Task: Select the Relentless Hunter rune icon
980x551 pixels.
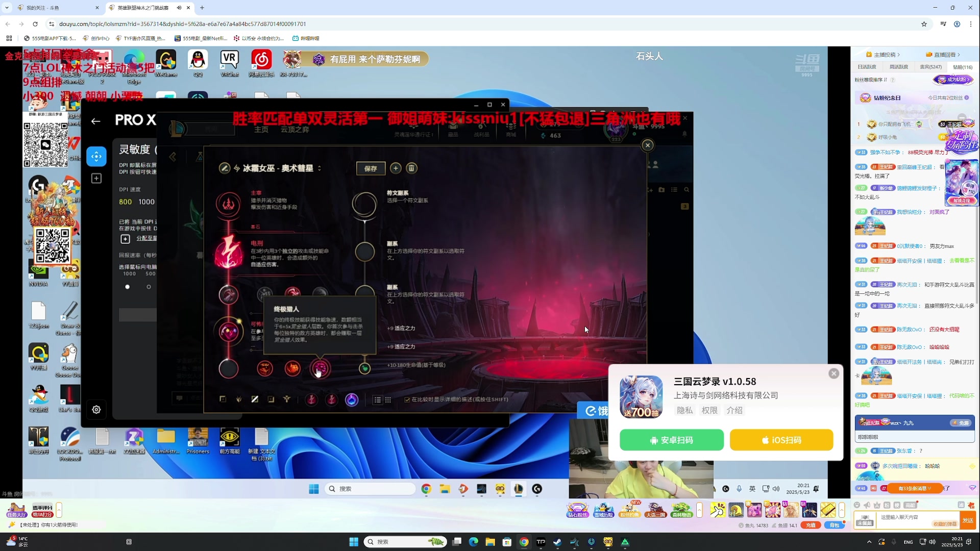Action: 292,368
